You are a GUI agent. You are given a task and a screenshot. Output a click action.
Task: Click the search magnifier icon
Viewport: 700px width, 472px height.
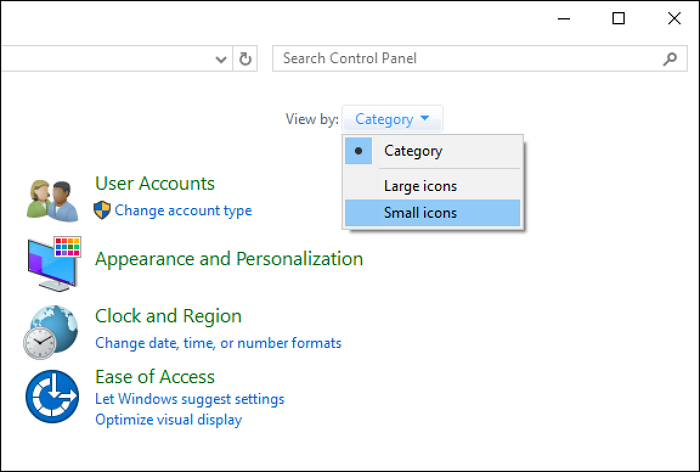[670, 58]
